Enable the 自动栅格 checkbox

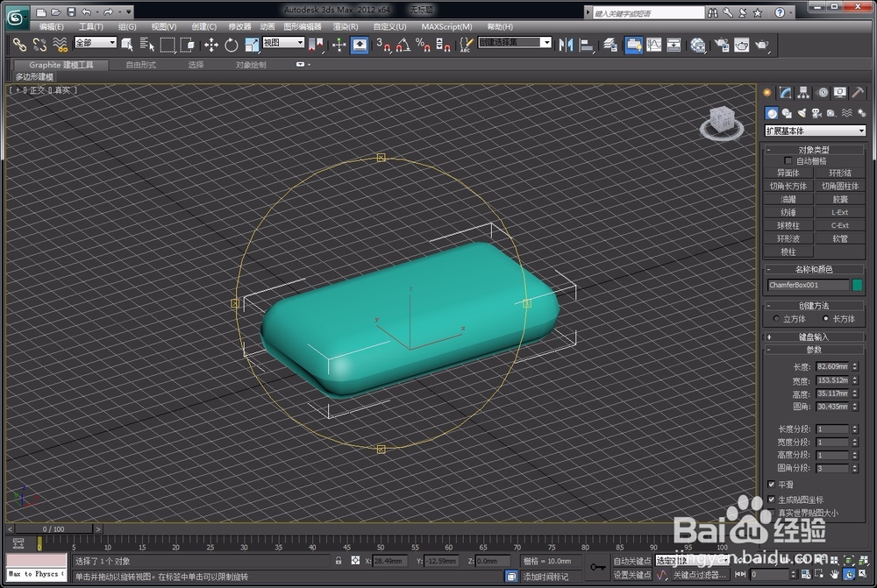coord(788,161)
